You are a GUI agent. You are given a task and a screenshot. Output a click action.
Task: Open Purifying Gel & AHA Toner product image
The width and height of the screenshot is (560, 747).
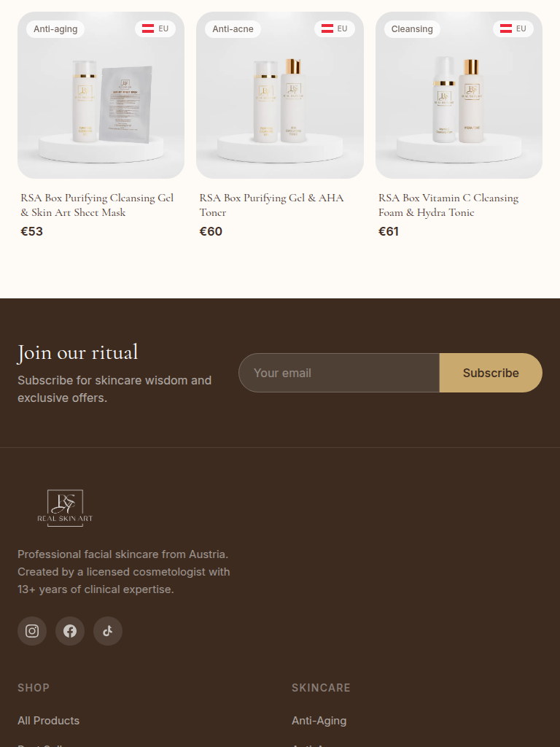point(280,96)
